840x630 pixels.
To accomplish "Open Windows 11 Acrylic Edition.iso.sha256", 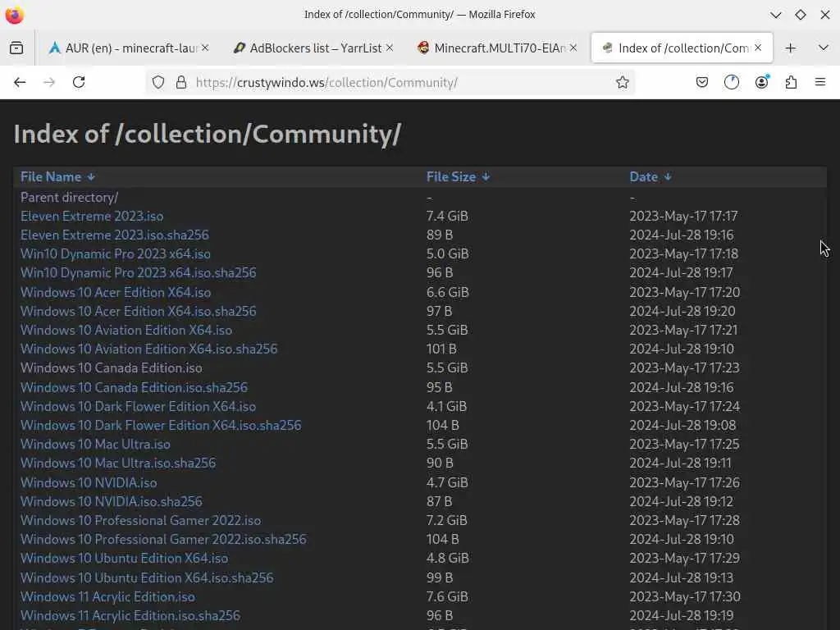I will coord(130,615).
